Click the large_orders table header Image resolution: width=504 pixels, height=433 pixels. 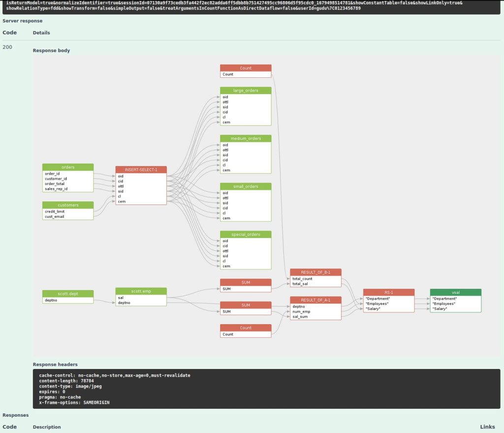(x=245, y=91)
